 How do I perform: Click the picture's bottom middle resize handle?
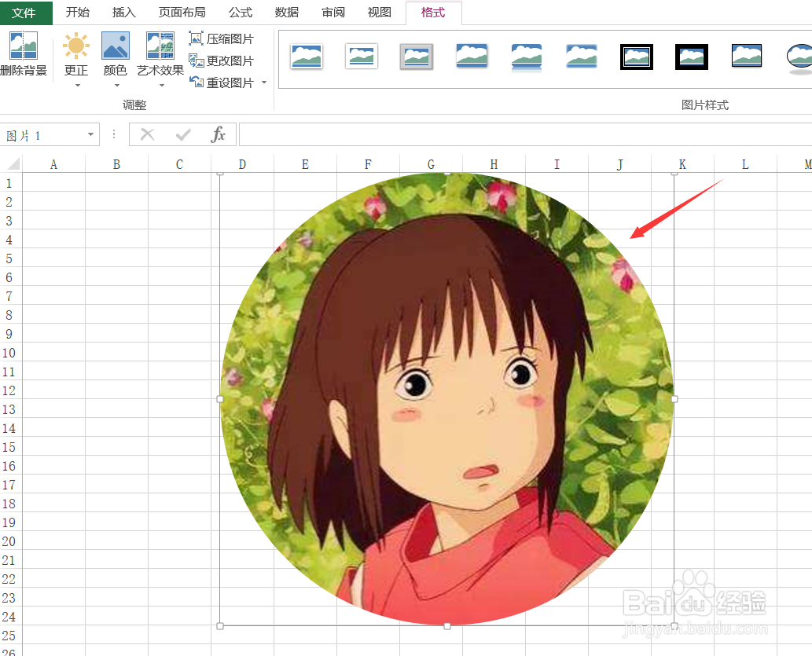coord(447,626)
